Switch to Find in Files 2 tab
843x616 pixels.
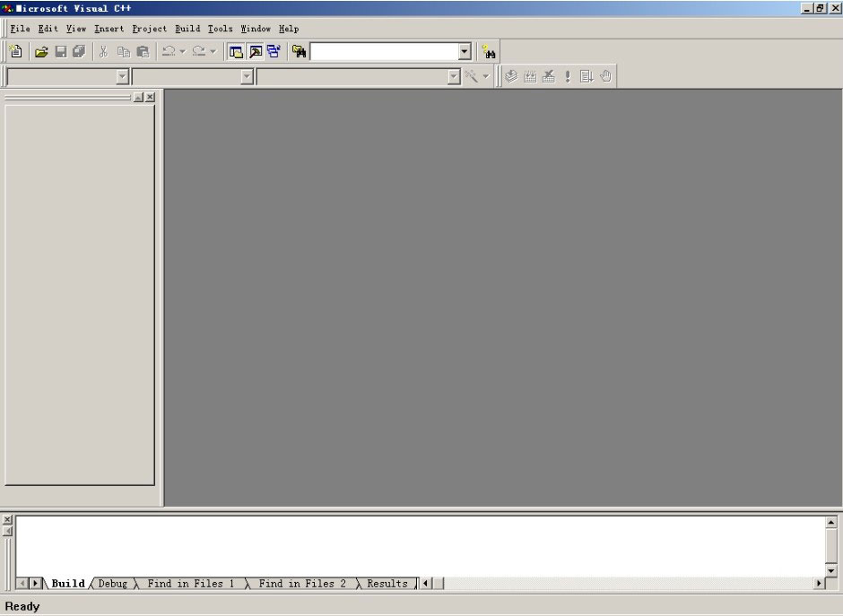point(302,583)
